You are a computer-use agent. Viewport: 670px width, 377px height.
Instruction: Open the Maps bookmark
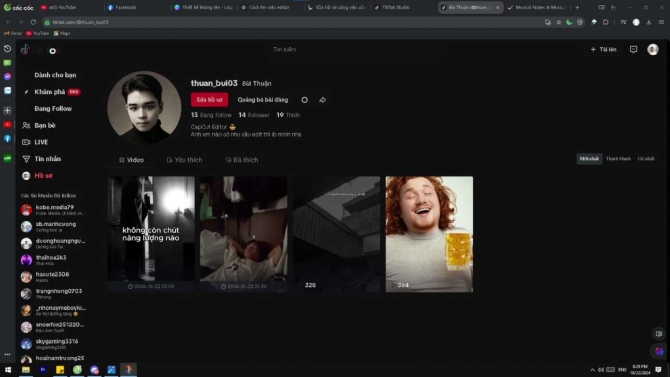tap(62, 33)
